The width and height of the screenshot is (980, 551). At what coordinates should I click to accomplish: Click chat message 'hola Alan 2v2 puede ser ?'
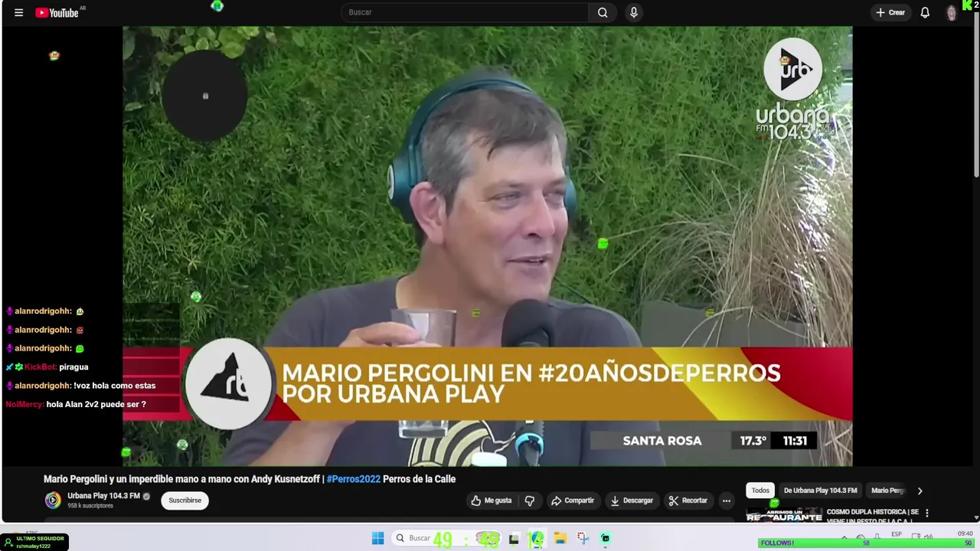click(96, 404)
